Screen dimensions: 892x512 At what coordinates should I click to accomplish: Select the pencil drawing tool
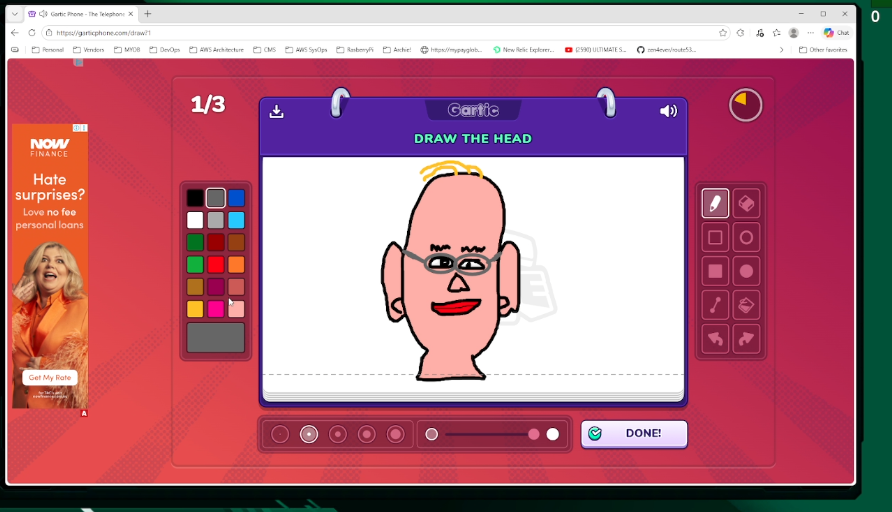click(715, 203)
